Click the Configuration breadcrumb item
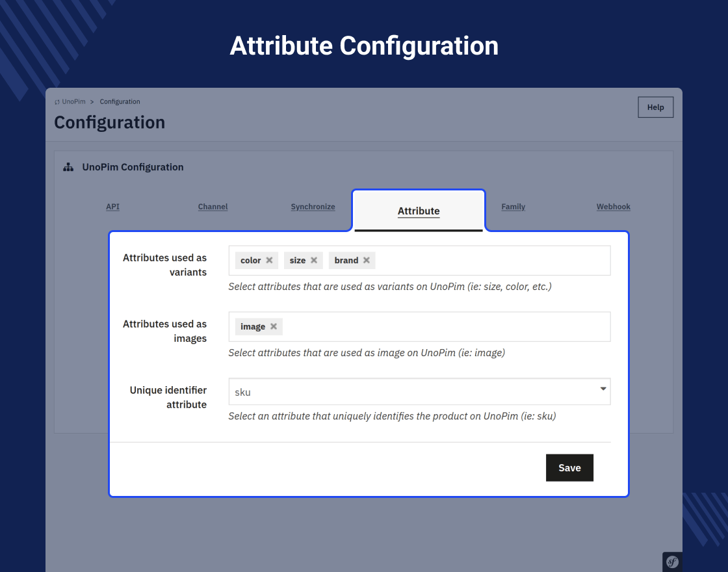Screen dimensions: 728x572 (120, 101)
